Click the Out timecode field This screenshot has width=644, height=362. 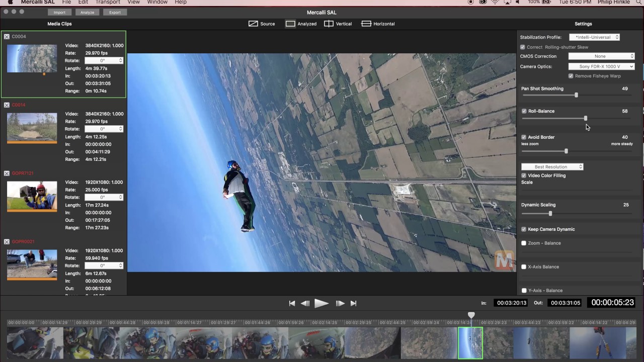(565, 303)
